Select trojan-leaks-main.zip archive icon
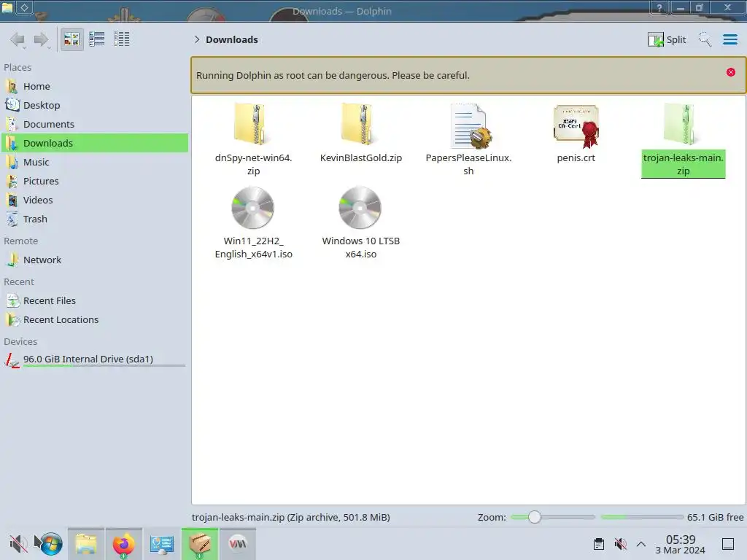 683,124
